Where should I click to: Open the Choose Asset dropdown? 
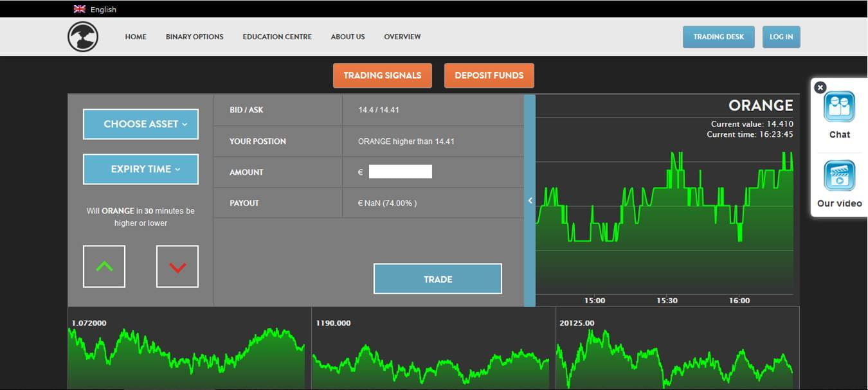tap(141, 124)
